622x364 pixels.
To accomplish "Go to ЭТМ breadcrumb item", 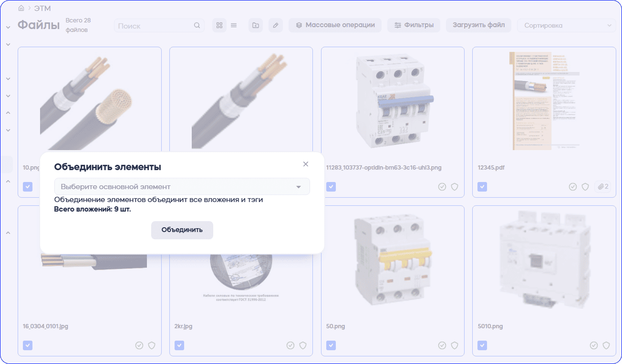I will click(x=42, y=8).
